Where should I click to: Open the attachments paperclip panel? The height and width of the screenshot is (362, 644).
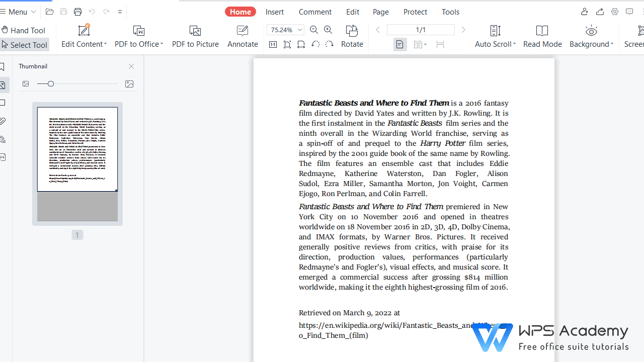click(x=3, y=121)
